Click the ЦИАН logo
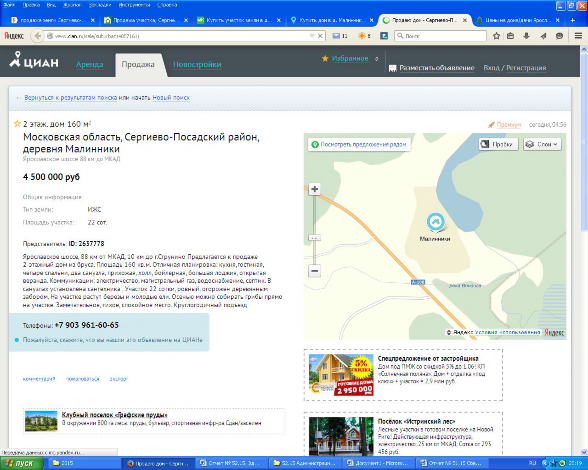588x470 pixels. (34, 60)
